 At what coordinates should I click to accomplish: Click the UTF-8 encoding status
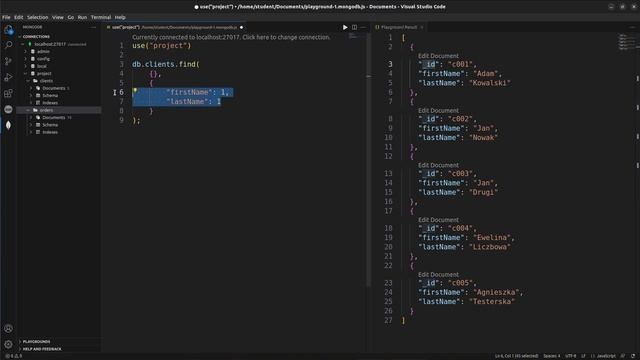pyautogui.click(x=571, y=356)
